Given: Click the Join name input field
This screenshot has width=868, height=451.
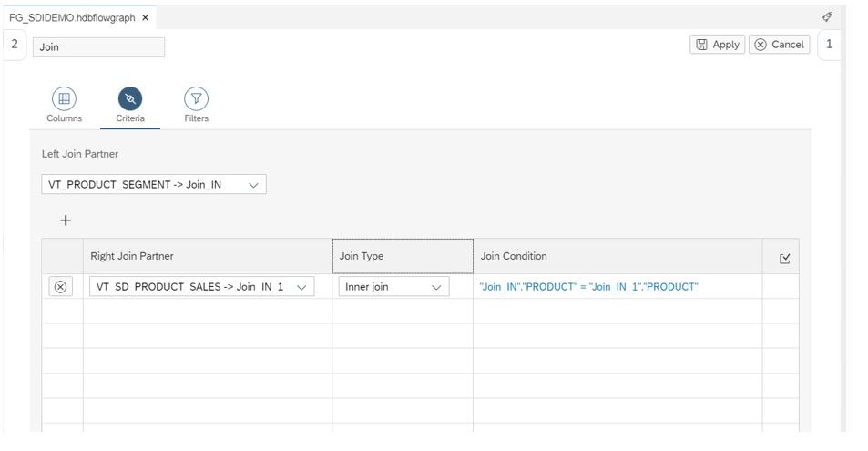Looking at the screenshot, I should pos(98,47).
